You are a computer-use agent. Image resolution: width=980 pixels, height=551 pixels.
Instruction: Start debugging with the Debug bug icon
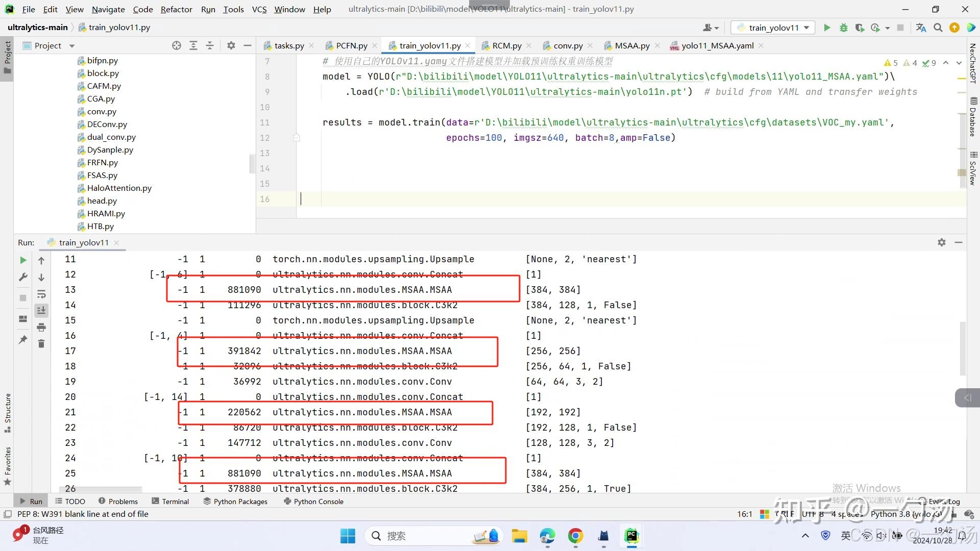843,28
